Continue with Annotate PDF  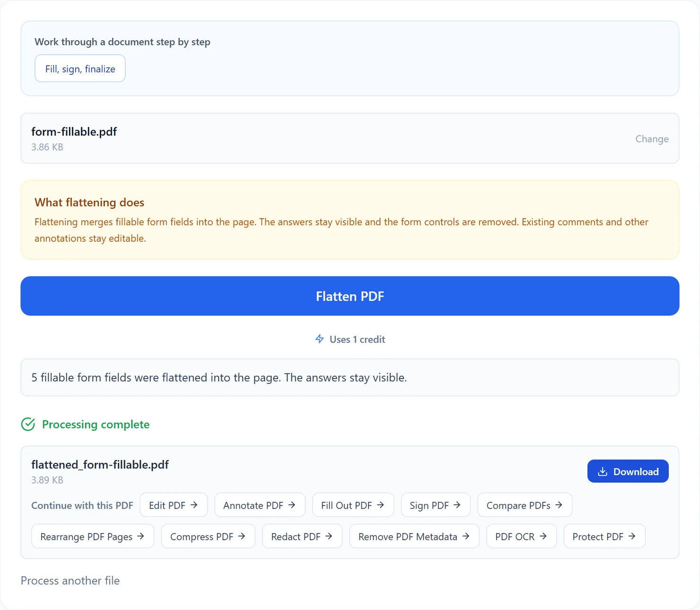(260, 505)
